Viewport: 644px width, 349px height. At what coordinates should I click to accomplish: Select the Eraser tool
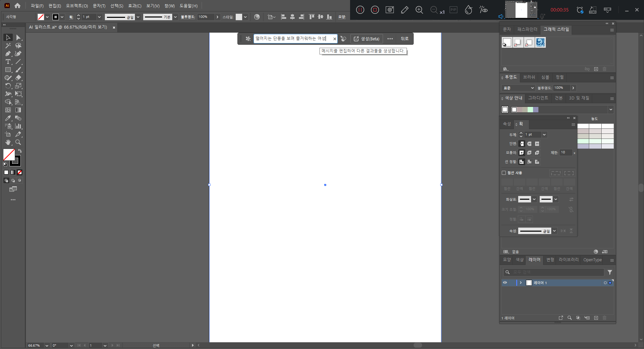(18, 78)
